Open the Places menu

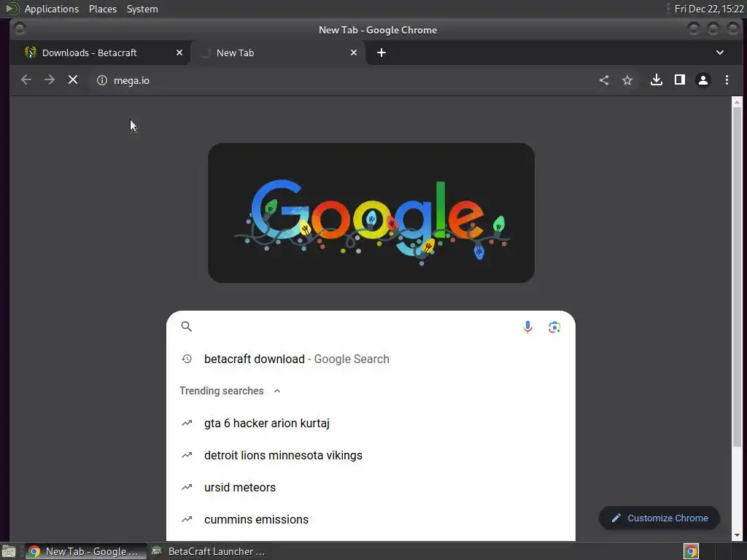103,9
